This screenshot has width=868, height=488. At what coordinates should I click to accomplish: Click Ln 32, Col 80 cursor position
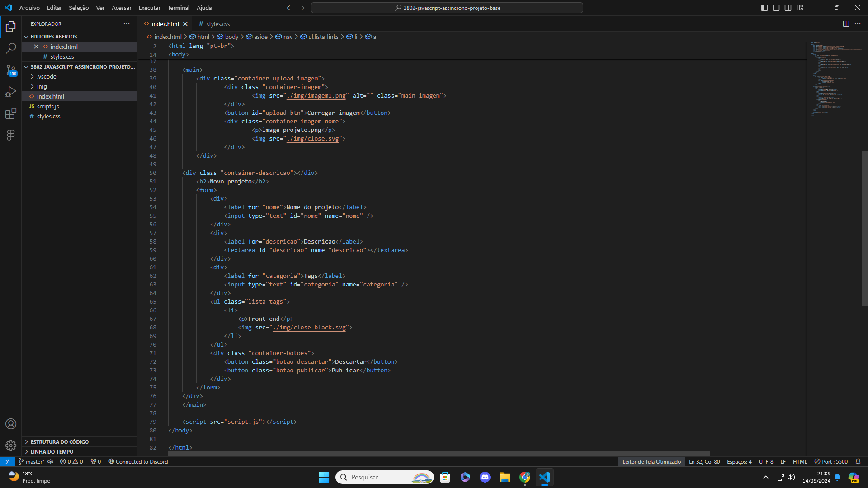(x=704, y=461)
